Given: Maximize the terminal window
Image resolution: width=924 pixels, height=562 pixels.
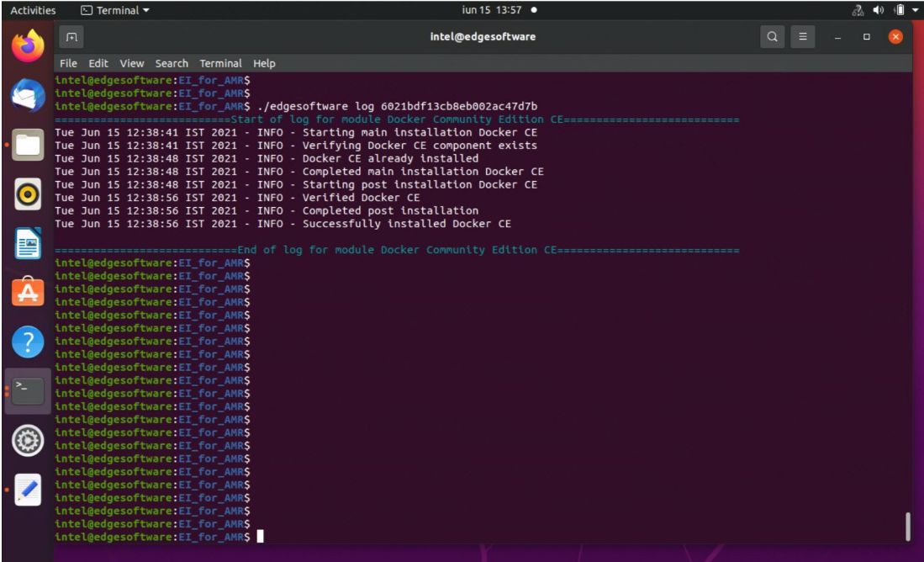Looking at the screenshot, I should tap(866, 36).
